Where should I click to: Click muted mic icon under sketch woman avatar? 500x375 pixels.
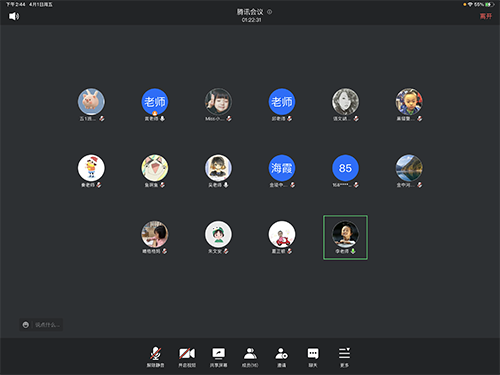point(356,119)
